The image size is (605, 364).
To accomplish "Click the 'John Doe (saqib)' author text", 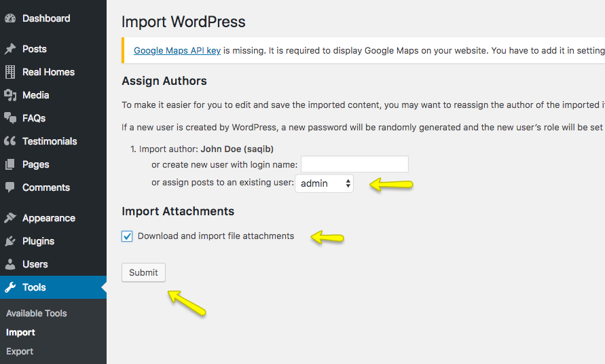I will [x=237, y=149].
